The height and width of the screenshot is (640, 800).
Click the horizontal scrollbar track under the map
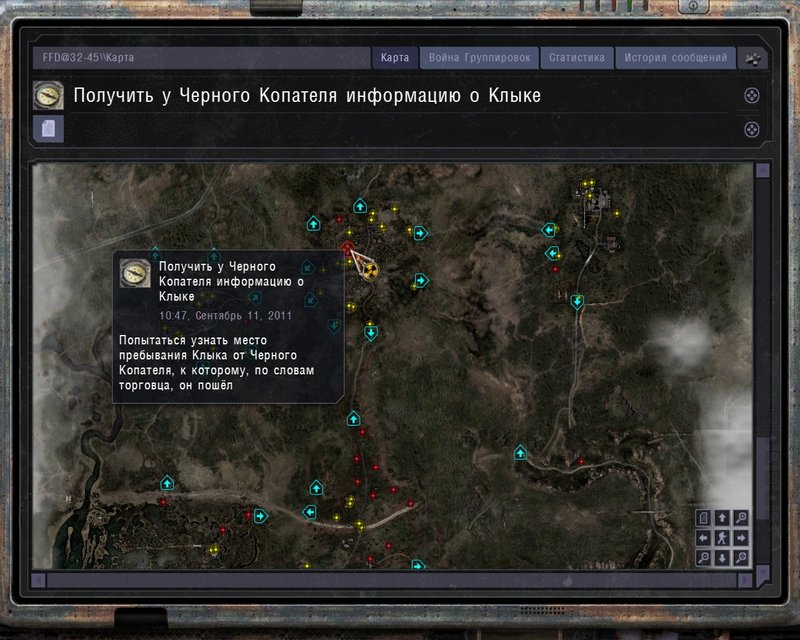click(392, 580)
